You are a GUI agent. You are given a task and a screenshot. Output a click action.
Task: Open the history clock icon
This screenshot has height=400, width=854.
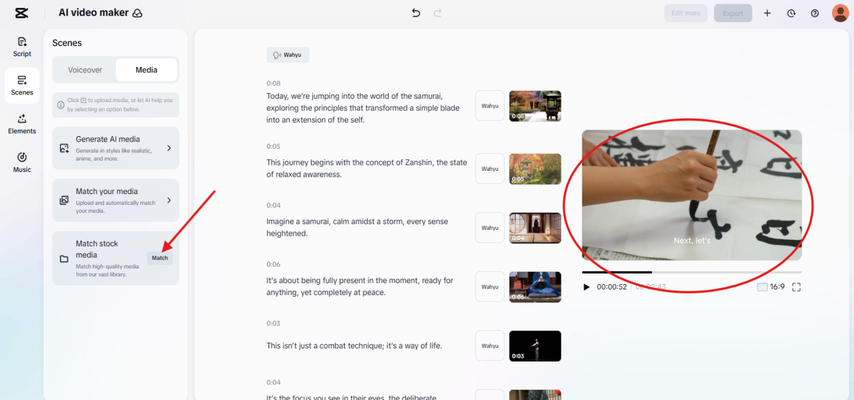pyautogui.click(x=791, y=13)
